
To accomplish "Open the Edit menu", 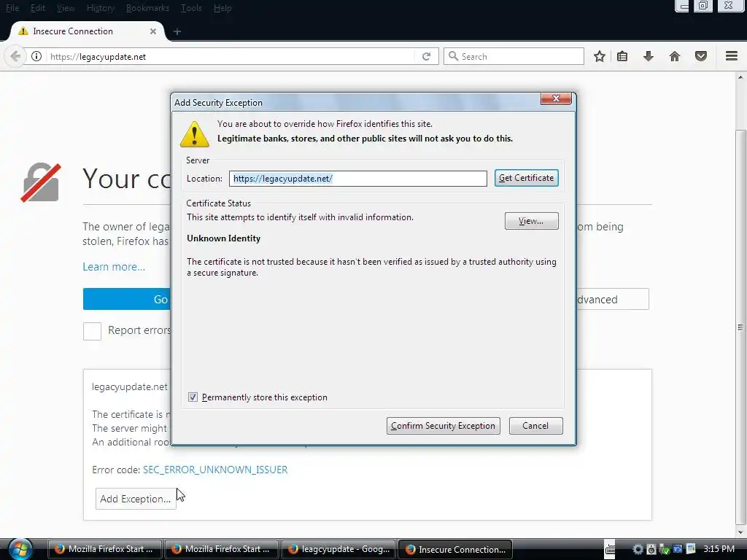I will [x=38, y=8].
